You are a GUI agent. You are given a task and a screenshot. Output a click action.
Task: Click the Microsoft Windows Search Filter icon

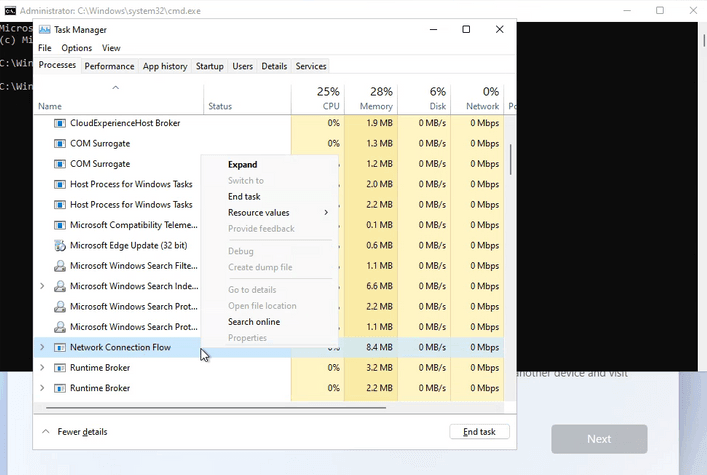(60, 266)
